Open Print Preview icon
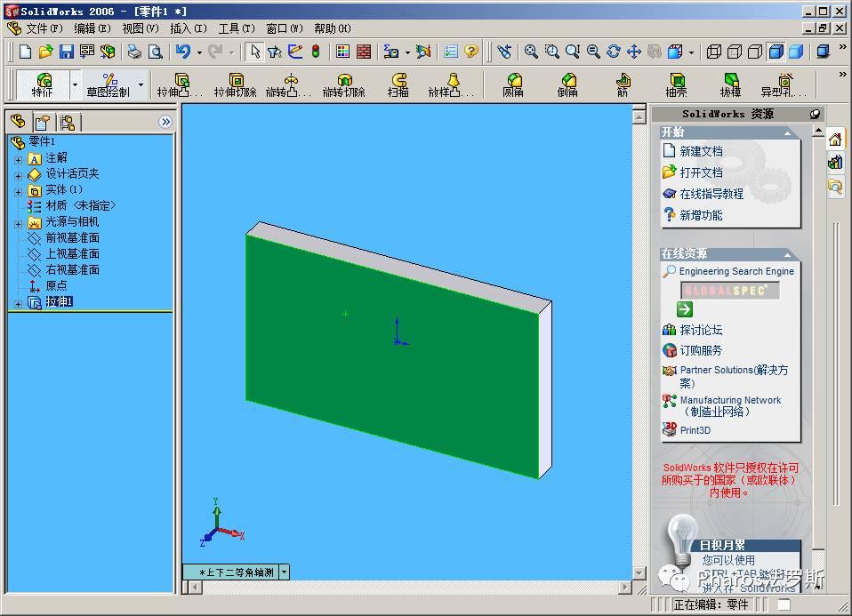Viewport: 852px width, 616px height. coord(156,52)
